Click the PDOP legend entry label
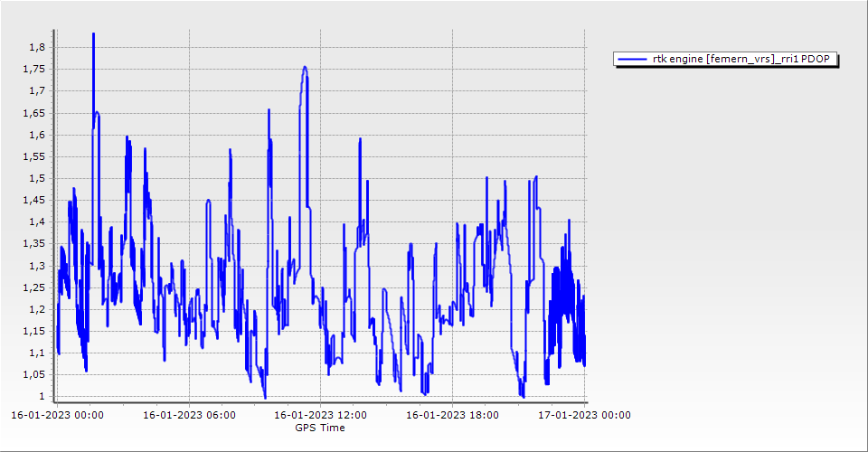Image resolution: width=868 pixels, height=452 pixels. pos(745,60)
